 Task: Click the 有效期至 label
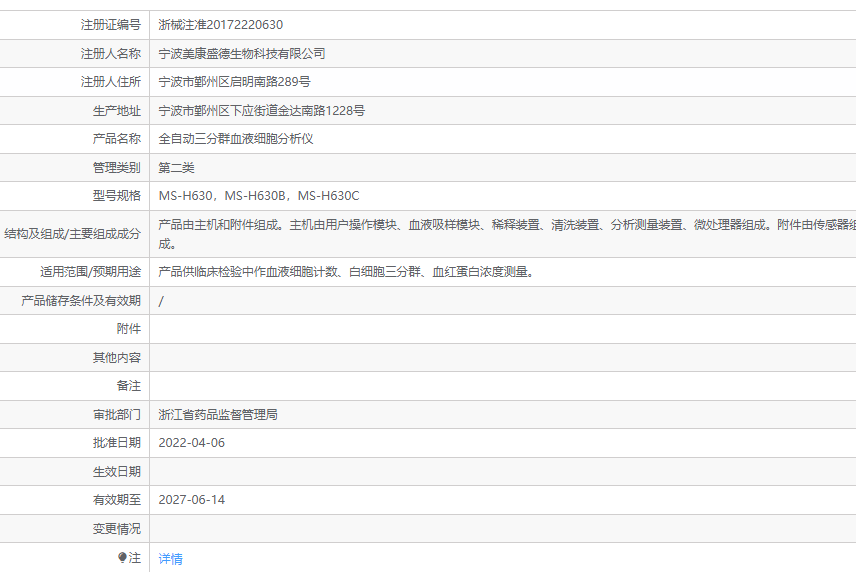pos(117,500)
